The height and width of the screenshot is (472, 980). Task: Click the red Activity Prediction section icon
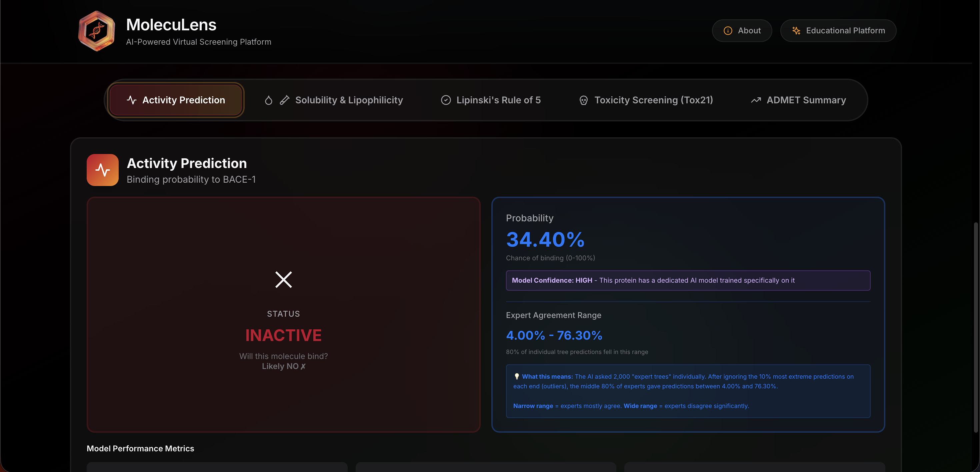pyautogui.click(x=102, y=170)
